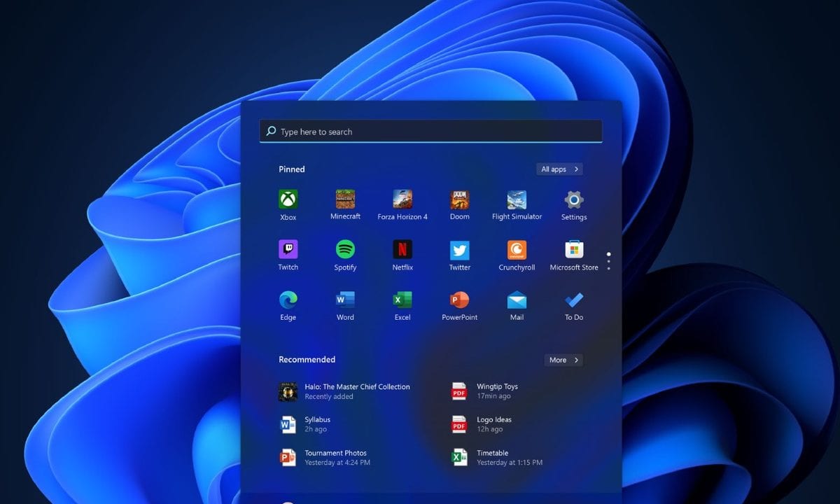Click 'Yesterday at 1:15 PM' text
This screenshot has width=840, height=504.
coord(510,463)
